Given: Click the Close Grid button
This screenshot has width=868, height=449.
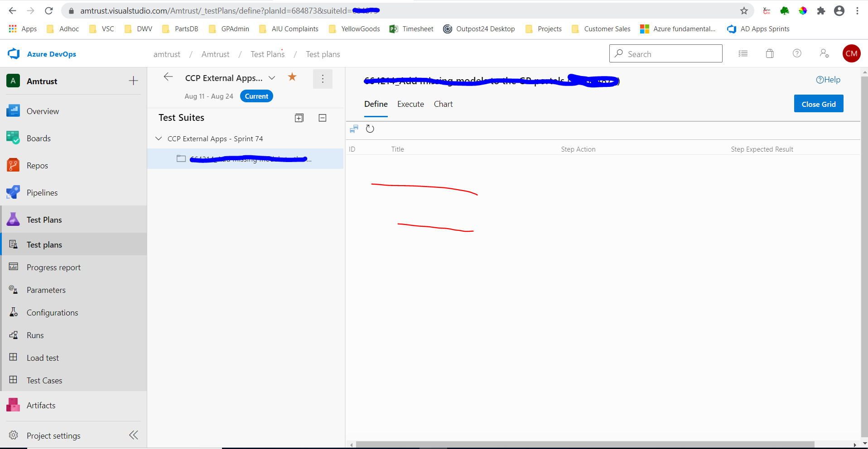Looking at the screenshot, I should pyautogui.click(x=818, y=104).
